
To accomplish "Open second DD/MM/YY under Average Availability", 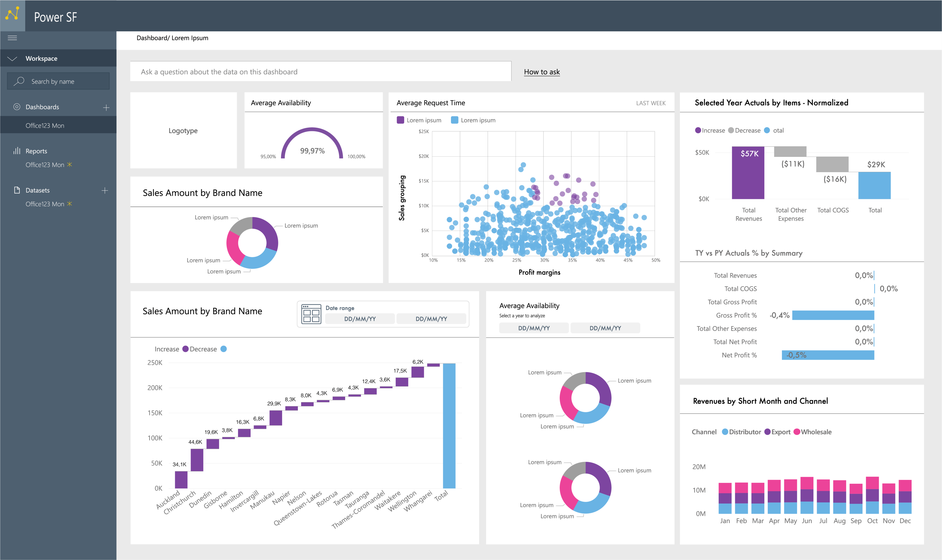I will 605,328.
